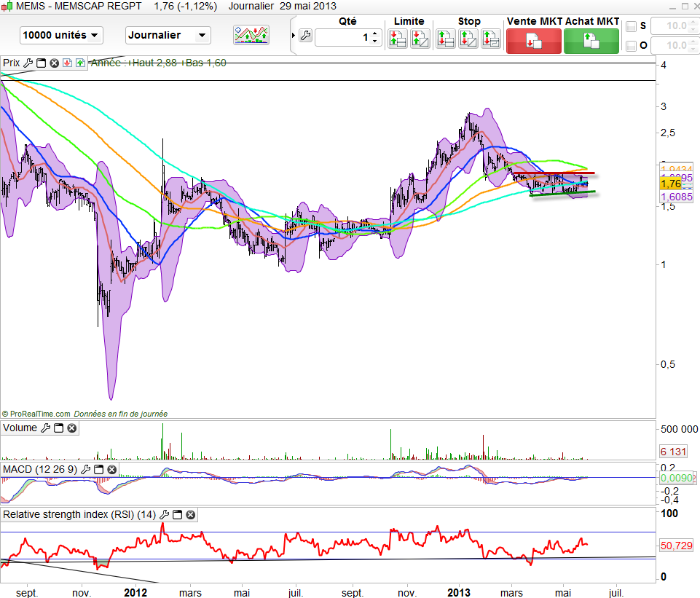Enable the S stop checkbox
The width and height of the screenshot is (700, 598).
point(632,26)
